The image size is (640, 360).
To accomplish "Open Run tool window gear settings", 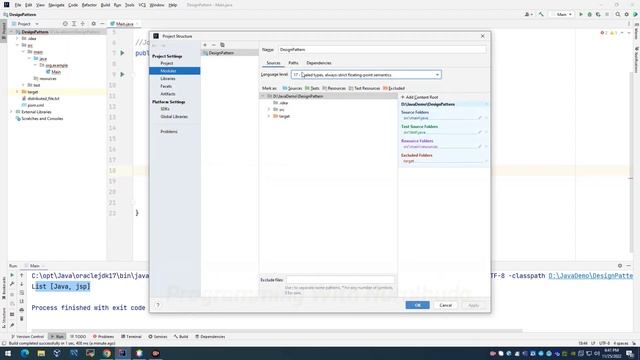I will (620, 266).
